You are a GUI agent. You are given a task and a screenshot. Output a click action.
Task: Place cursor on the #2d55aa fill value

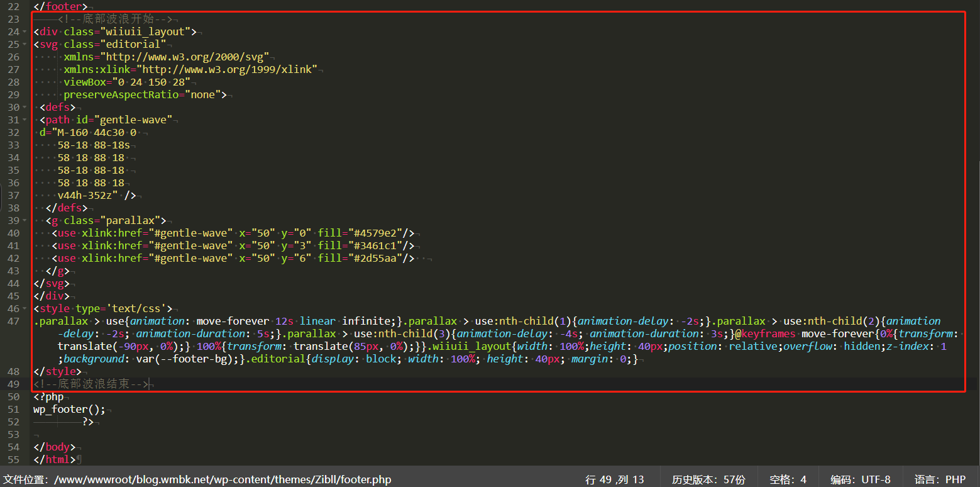380,258
